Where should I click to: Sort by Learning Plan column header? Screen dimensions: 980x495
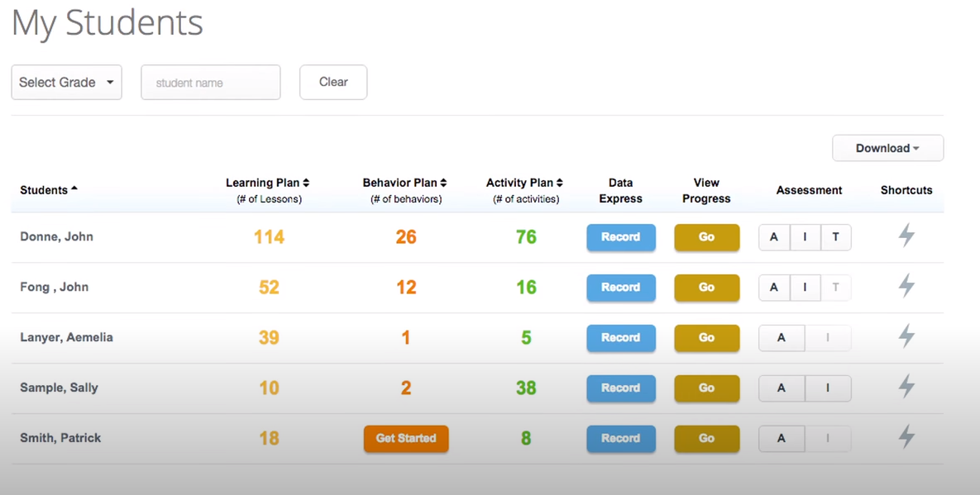point(267,183)
